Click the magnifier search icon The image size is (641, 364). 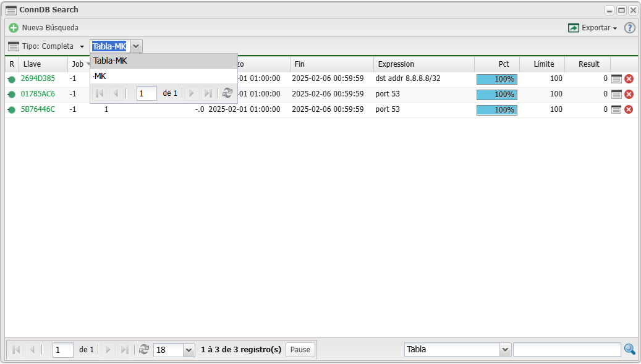pos(629,349)
